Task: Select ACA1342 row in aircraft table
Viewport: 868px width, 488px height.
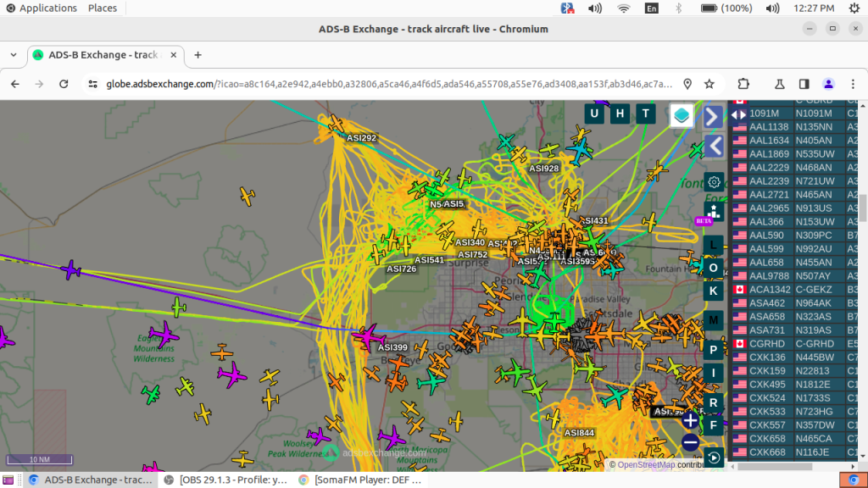Action: point(794,290)
